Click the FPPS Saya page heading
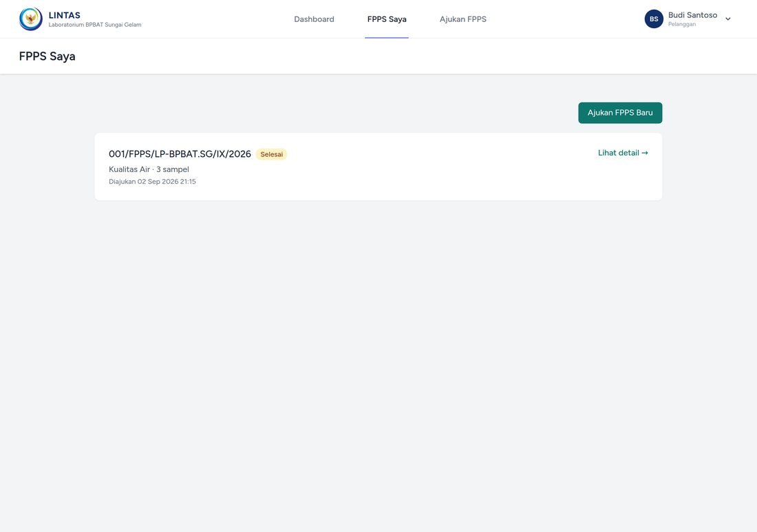 47,56
